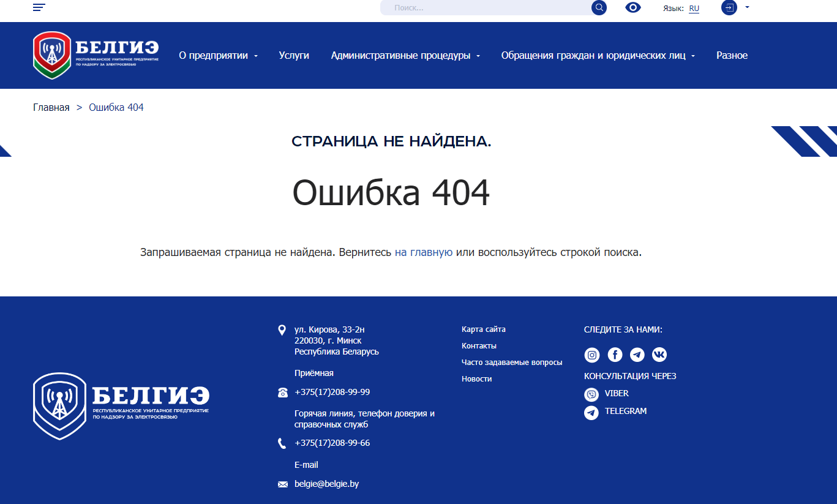This screenshot has height=504, width=837.
Task: Toggle the eye accessibility mode icon
Action: click(633, 7)
